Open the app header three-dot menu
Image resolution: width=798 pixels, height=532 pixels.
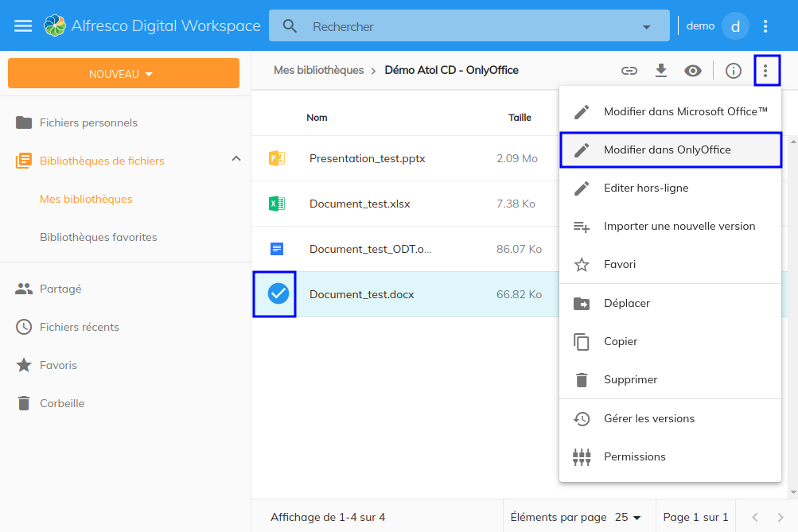point(765,26)
